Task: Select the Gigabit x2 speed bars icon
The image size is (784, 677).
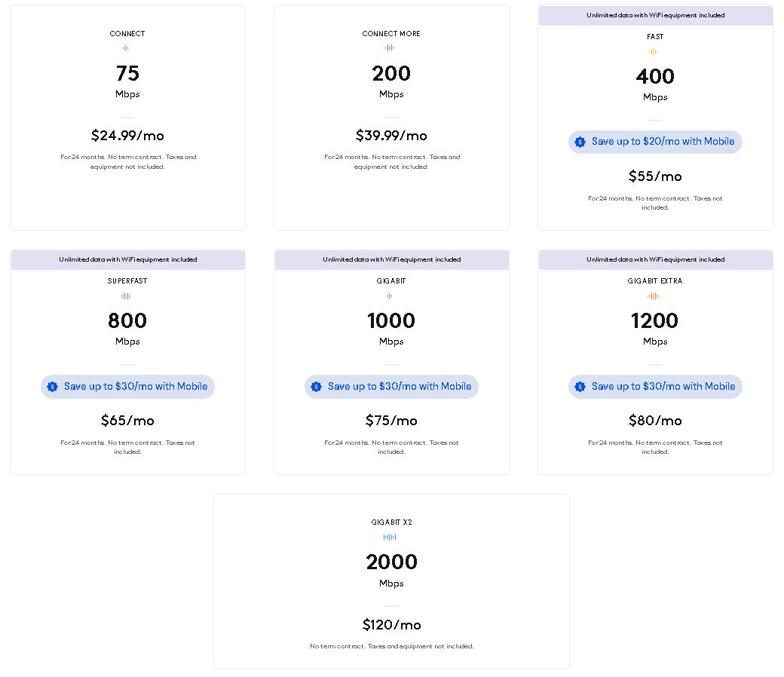Action: coord(391,537)
